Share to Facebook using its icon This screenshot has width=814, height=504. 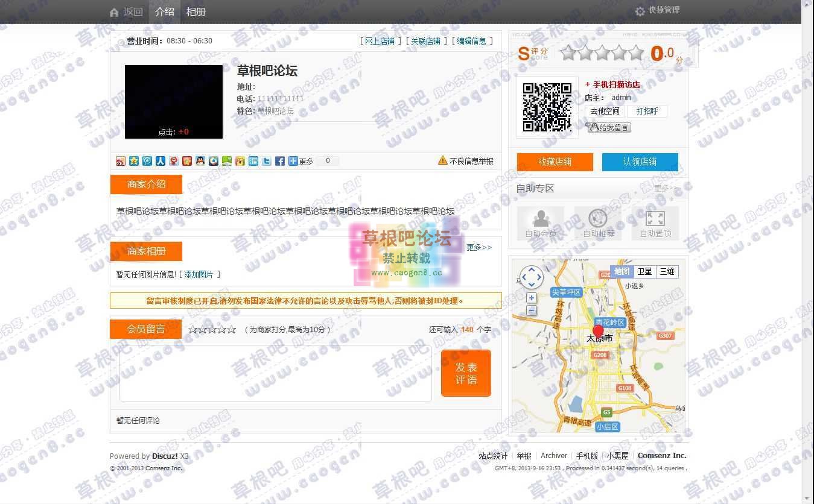[x=279, y=161]
